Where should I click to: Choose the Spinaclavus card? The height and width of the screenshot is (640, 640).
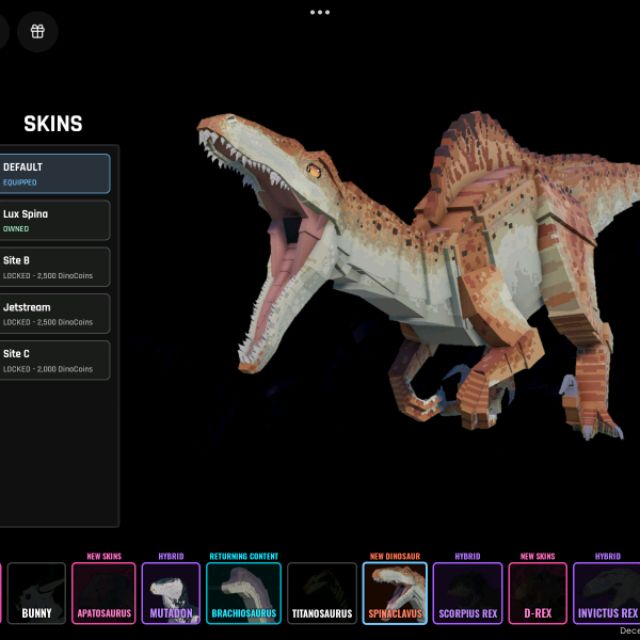point(395,593)
